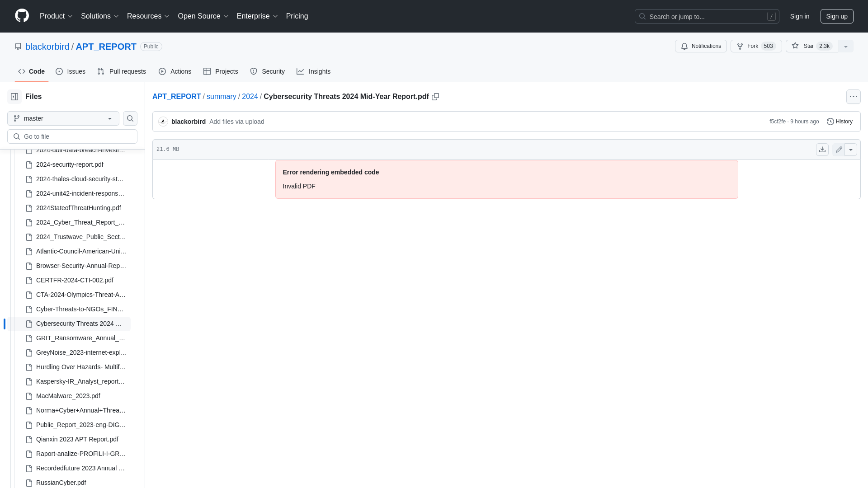Switch to the Issues tab
The height and width of the screenshot is (488, 868).
click(x=71, y=71)
